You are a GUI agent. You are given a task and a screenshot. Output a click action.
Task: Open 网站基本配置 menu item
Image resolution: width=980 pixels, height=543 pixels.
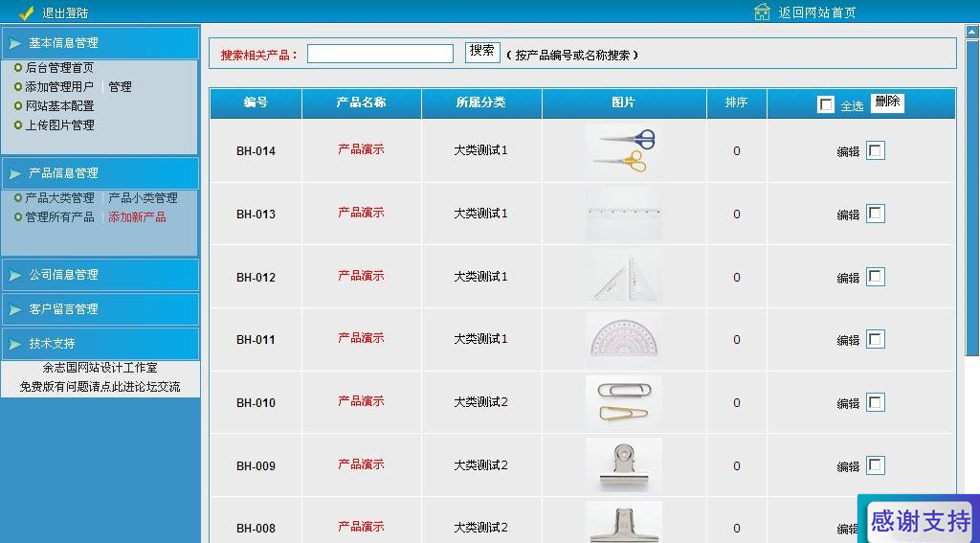pyautogui.click(x=59, y=105)
